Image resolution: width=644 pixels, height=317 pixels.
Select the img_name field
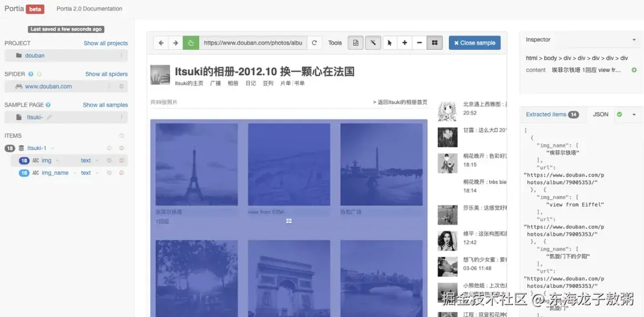click(55, 173)
